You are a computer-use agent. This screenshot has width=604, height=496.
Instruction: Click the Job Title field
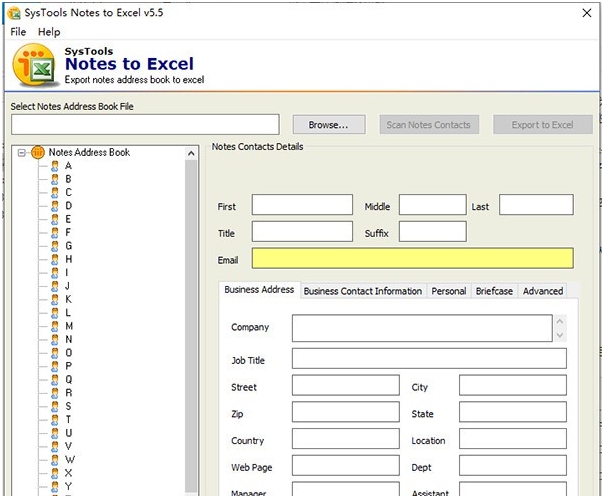(x=429, y=359)
